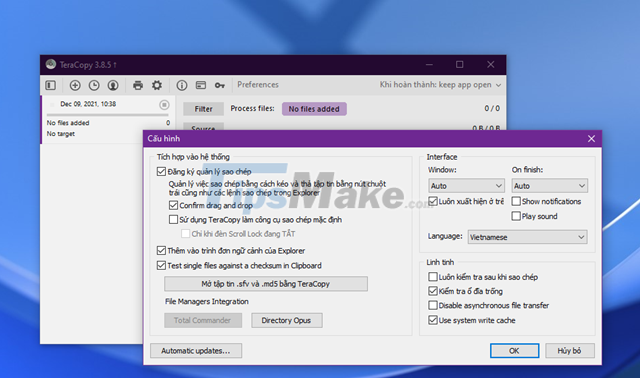Close the Cấu hình dialog

tap(591, 139)
